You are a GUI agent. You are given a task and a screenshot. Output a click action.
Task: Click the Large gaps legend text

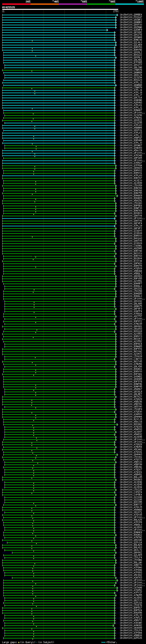point(28,642)
